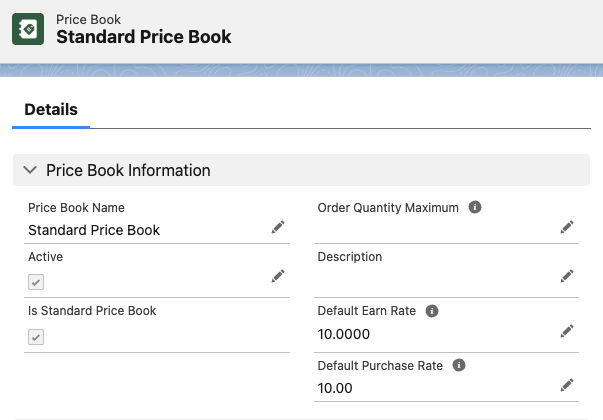
Task: Click the Price Book Information heading
Action: [x=128, y=170]
